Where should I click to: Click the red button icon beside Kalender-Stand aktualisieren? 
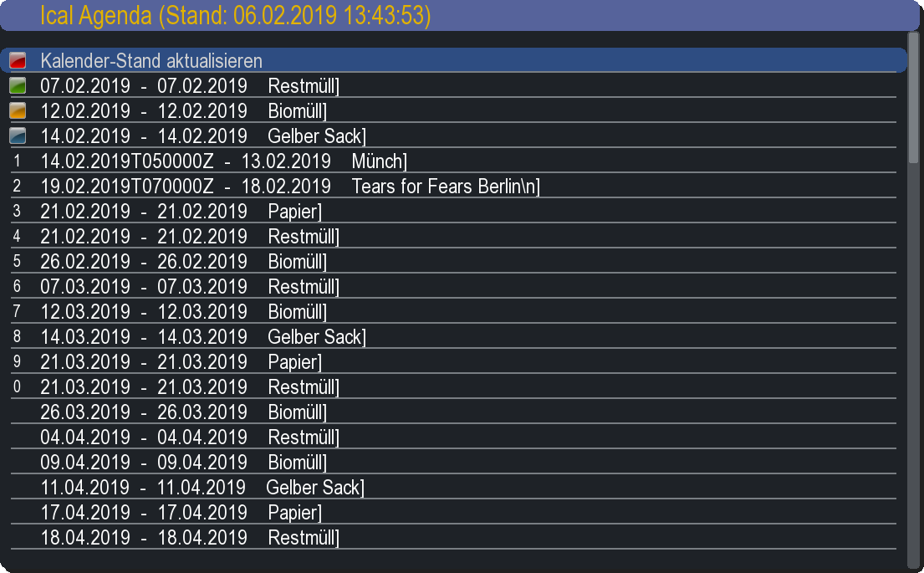(x=18, y=61)
